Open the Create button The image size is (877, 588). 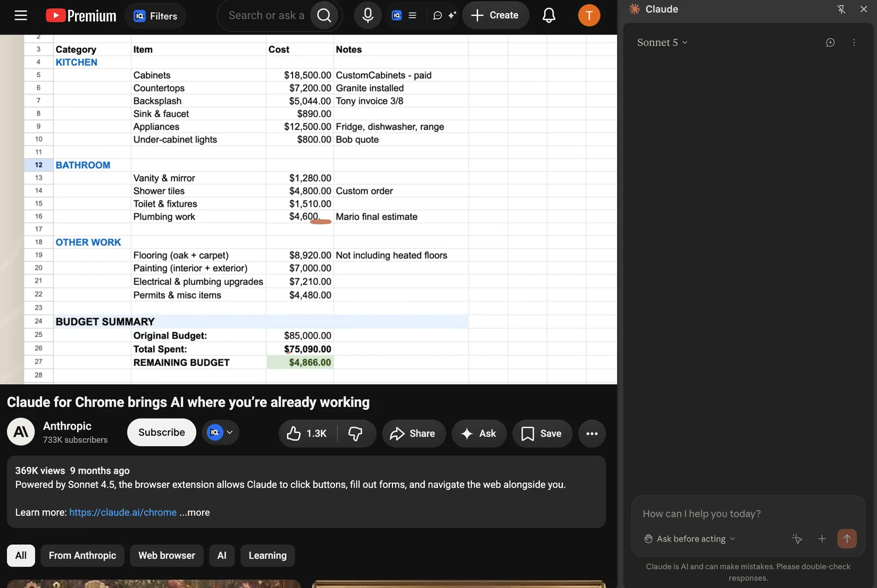(495, 15)
